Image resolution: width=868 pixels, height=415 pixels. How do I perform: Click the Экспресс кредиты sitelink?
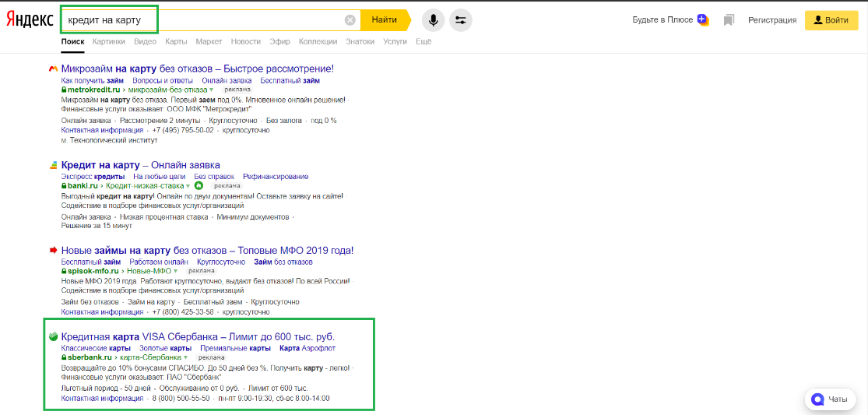pos(93,177)
